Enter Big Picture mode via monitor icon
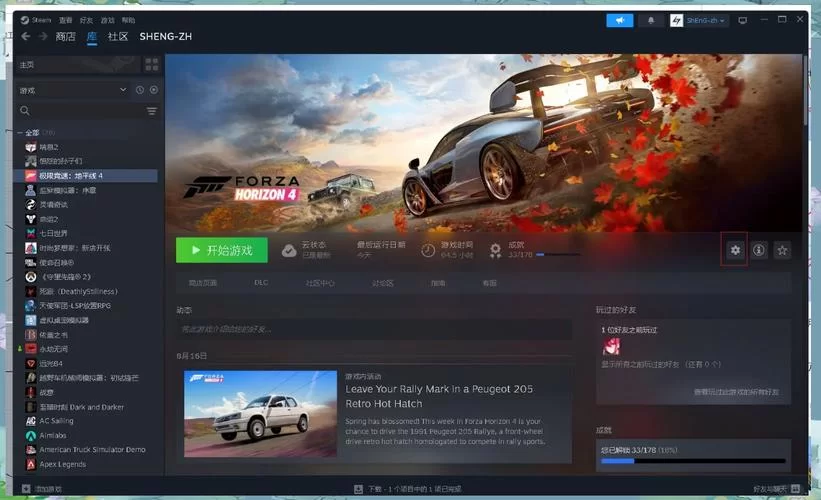 click(x=742, y=20)
